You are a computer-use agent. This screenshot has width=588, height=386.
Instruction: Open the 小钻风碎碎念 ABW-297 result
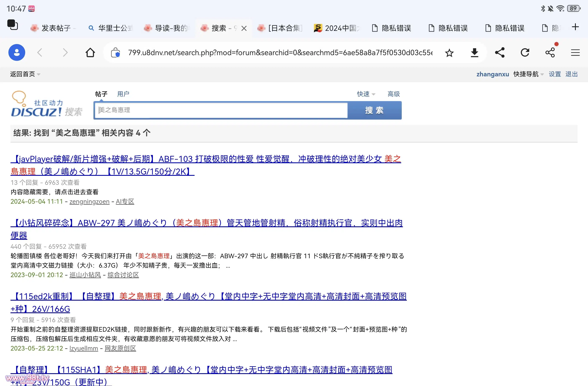coord(206,229)
